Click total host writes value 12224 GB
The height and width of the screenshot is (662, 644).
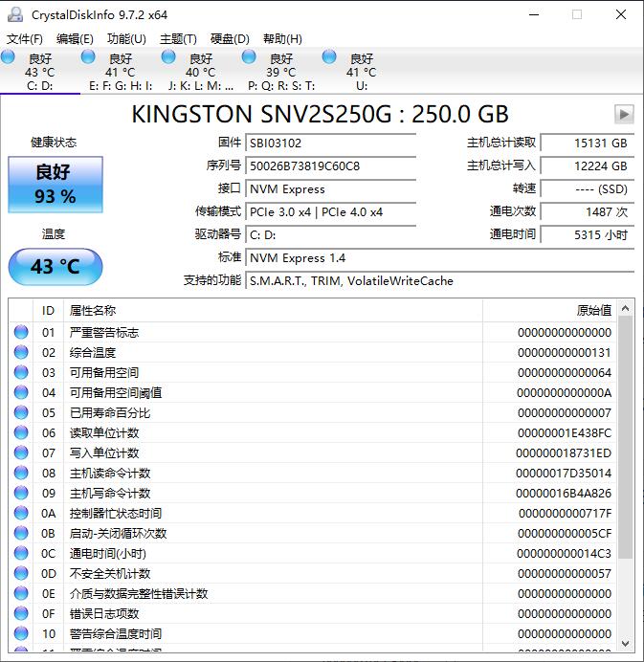[588, 165]
